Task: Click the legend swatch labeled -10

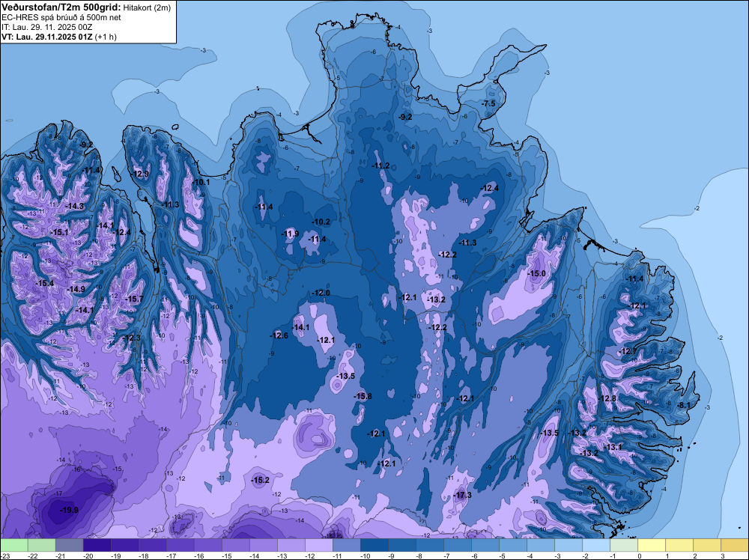Action: (x=374, y=545)
